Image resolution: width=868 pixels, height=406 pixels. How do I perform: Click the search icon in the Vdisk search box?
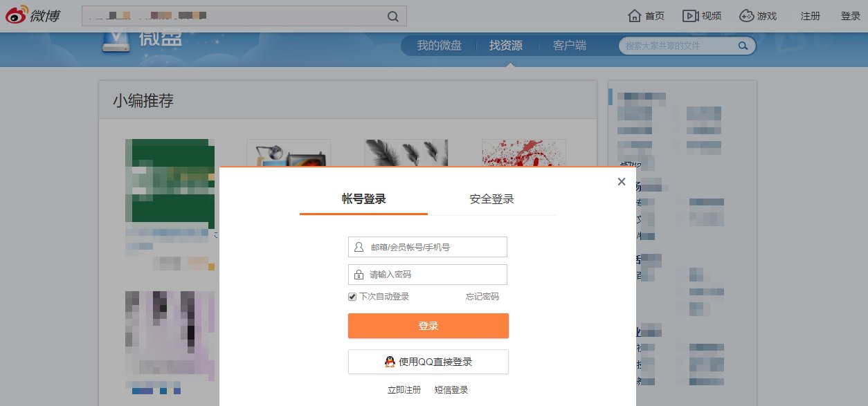tap(743, 45)
